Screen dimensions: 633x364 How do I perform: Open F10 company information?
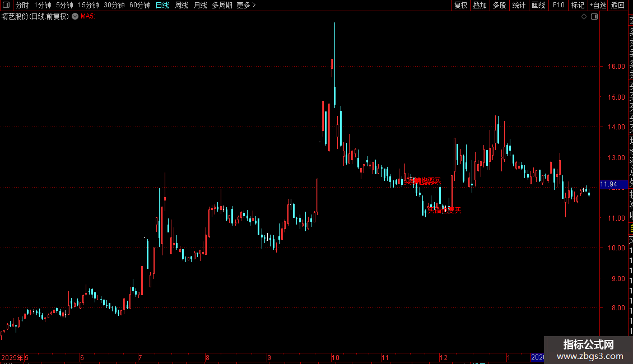coord(558,5)
